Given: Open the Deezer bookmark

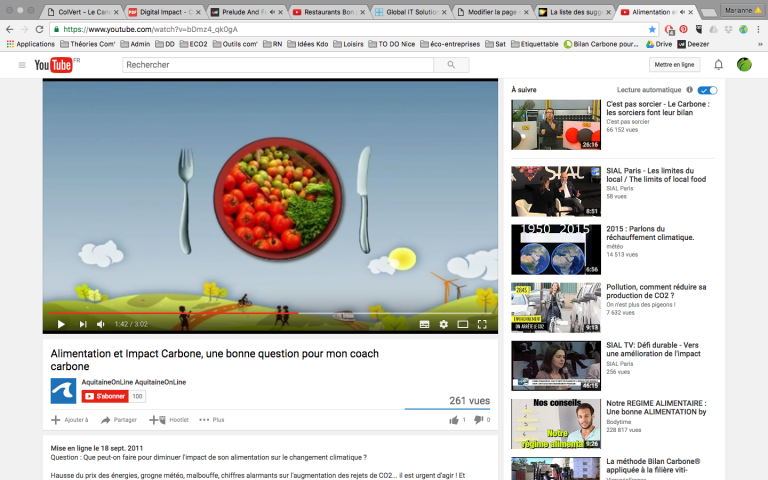Looking at the screenshot, I should (693, 44).
